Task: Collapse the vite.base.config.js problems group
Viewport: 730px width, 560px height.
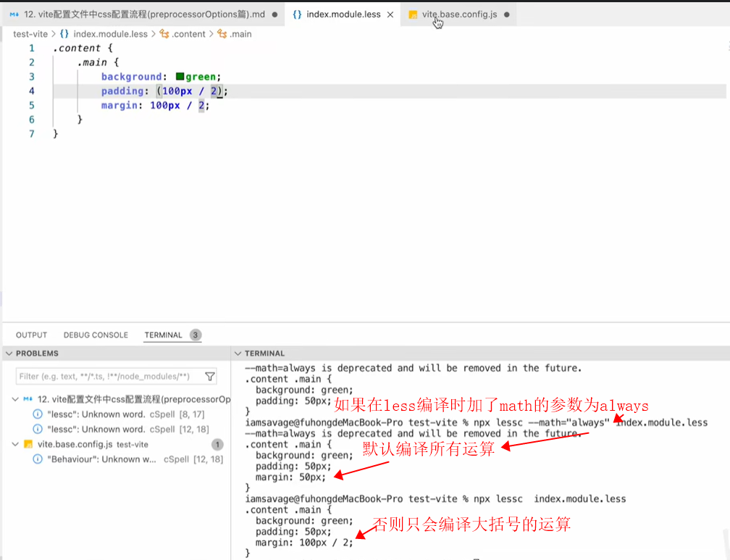Action: click(x=16, y=444)
